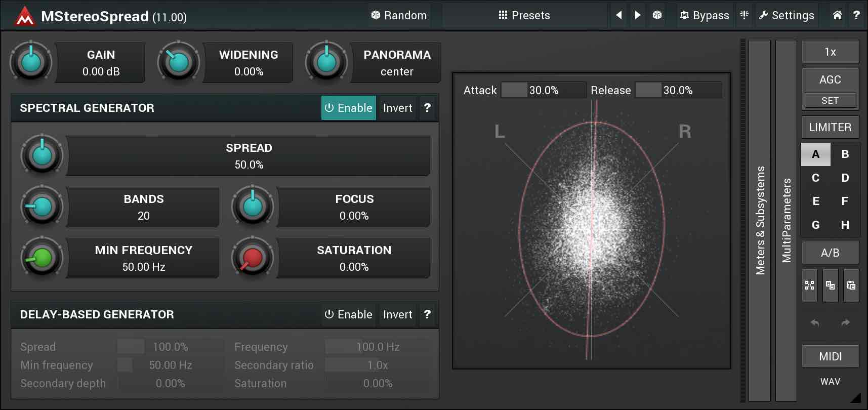This screenshot has height=410, width=868.
Task: Open the Settings menu
Action: pyautogui.click(x=787, y=15)
